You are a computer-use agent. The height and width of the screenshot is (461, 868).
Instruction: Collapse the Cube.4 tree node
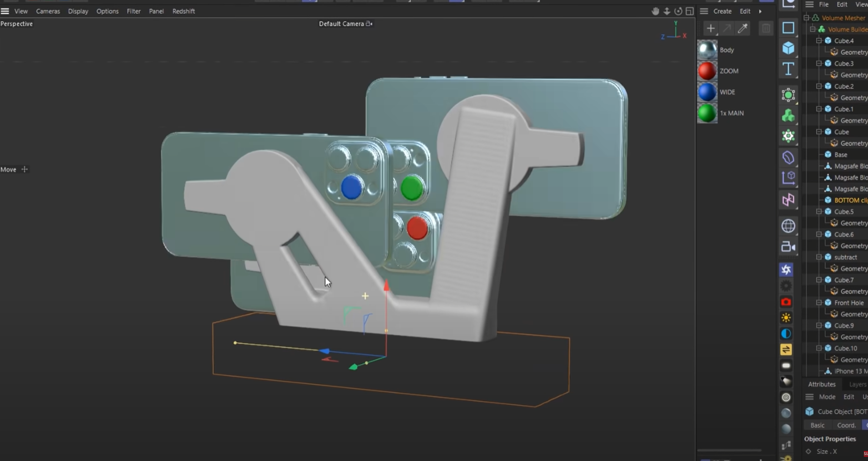click(x=819, y=40)
